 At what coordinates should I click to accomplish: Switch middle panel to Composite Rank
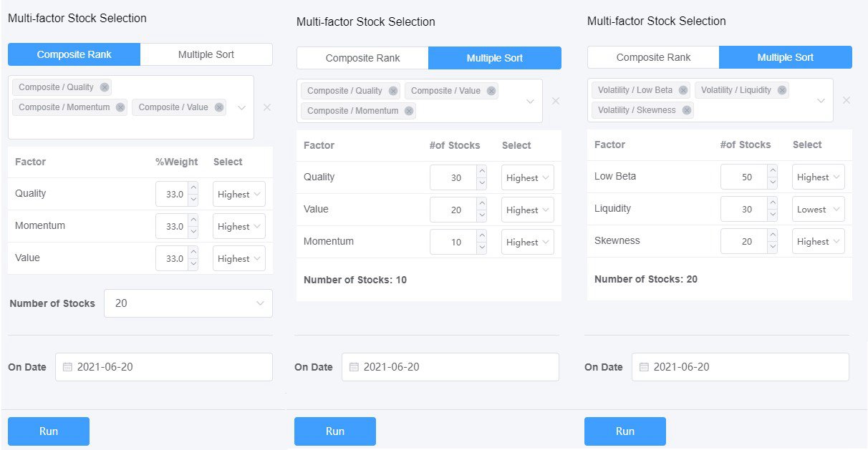coord(362,58)
